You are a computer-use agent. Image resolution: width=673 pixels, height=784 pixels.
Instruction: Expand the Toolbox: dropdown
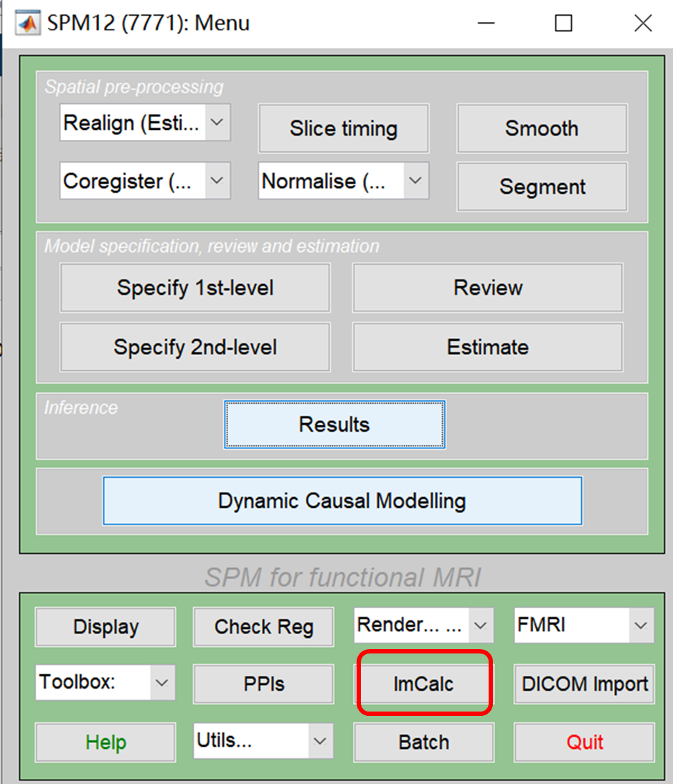[105, 682]
